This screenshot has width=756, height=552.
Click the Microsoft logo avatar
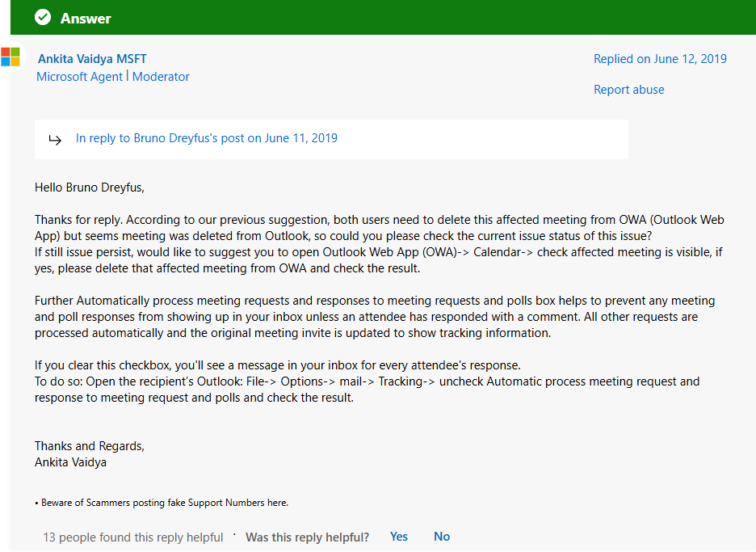click(x=10, y=57)
